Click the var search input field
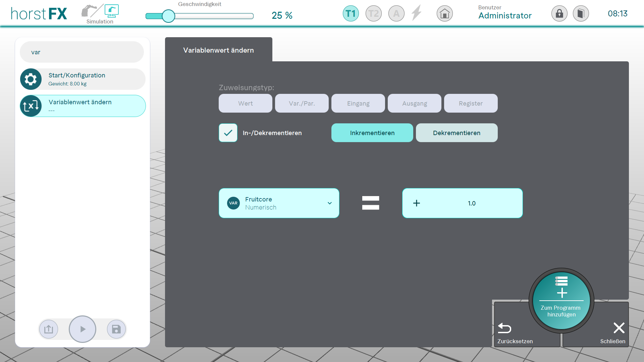 (82, 52)
